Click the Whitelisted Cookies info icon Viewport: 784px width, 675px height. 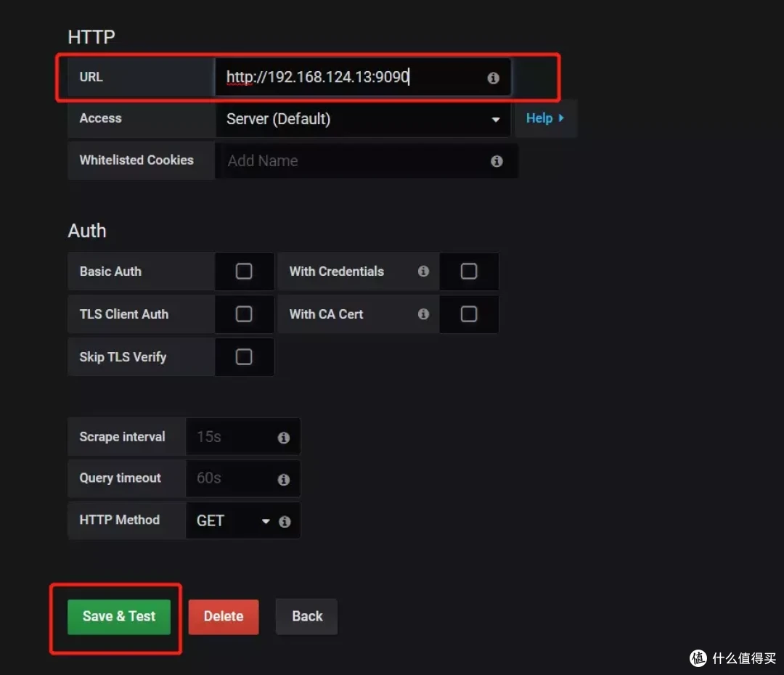pos(497,161)
